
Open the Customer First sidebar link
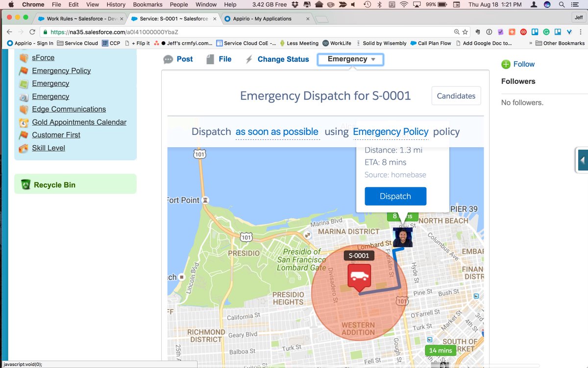(56, 135)
